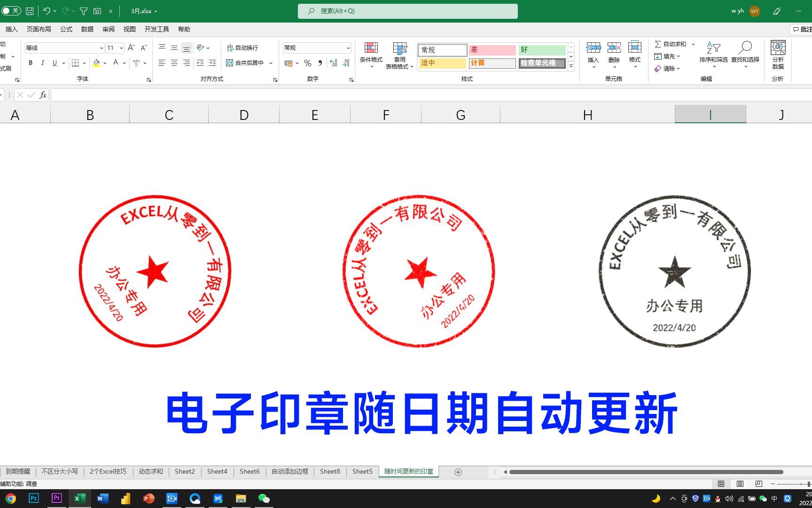Toggle align text left
812x508 pixels.
click(x=162, y=63)
